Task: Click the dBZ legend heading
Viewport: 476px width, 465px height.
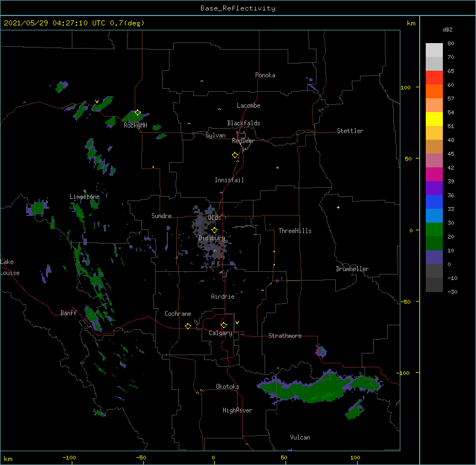Action: pos(447,30)
